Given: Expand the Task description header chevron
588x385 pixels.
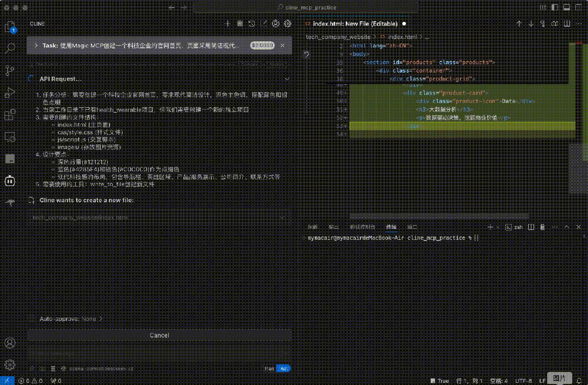Looking at the screenshot, I should tap(36, 46).
